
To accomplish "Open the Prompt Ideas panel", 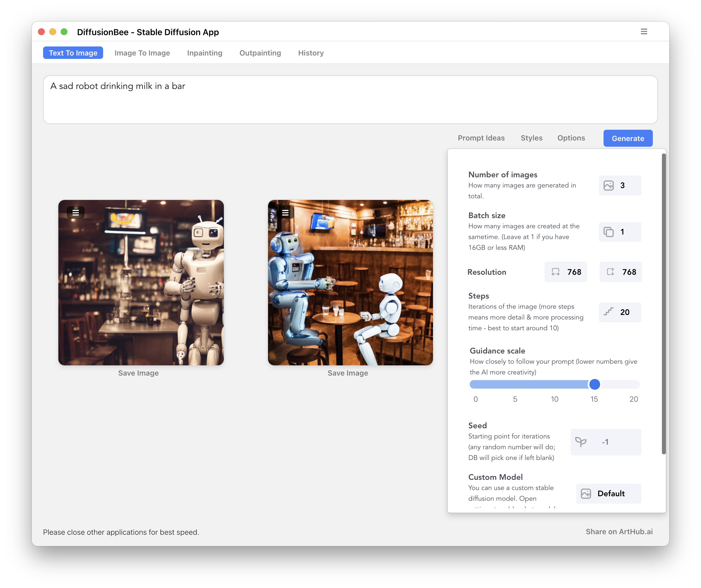I will 481,138.
